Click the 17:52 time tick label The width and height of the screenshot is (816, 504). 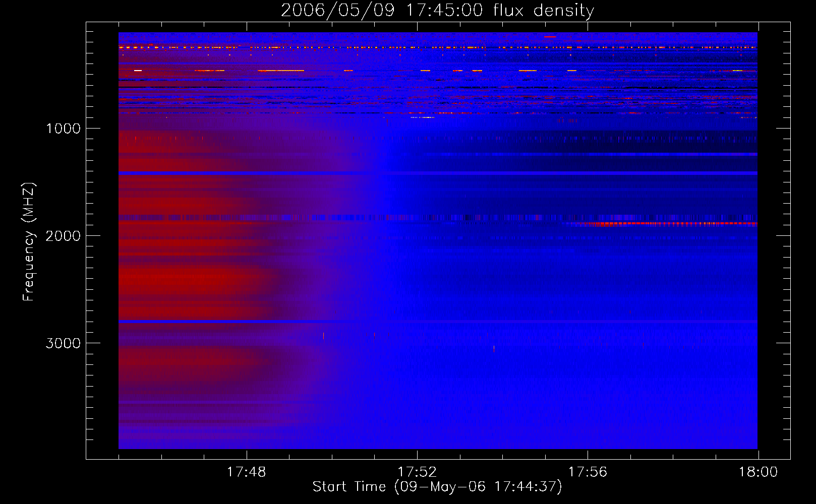417,472
